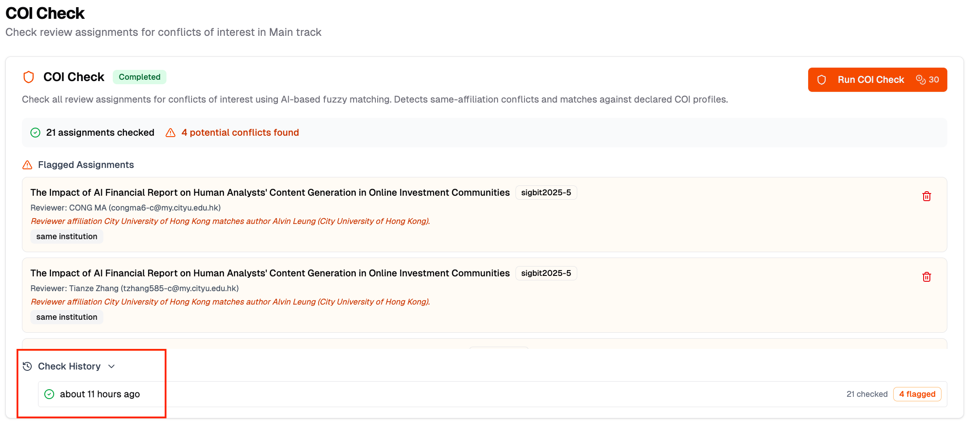The height and width of the screenshot is (447, 980).
Task: Click the Completed status badge
Action: (x=139, y=77)
